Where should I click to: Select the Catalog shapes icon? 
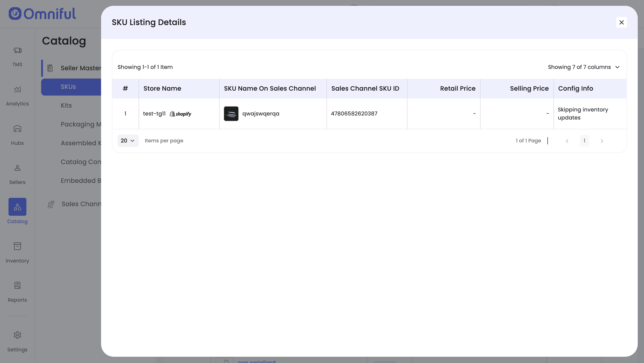(x=17, y=207)
